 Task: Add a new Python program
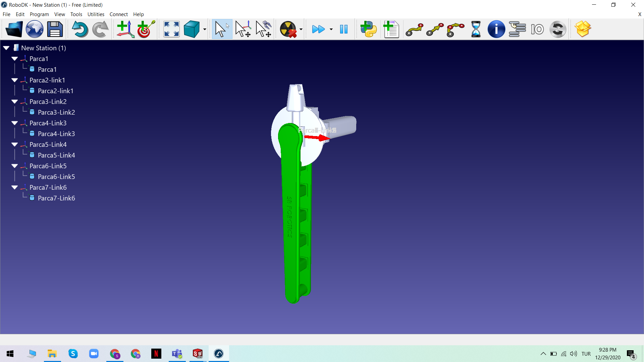coord(369,29)
